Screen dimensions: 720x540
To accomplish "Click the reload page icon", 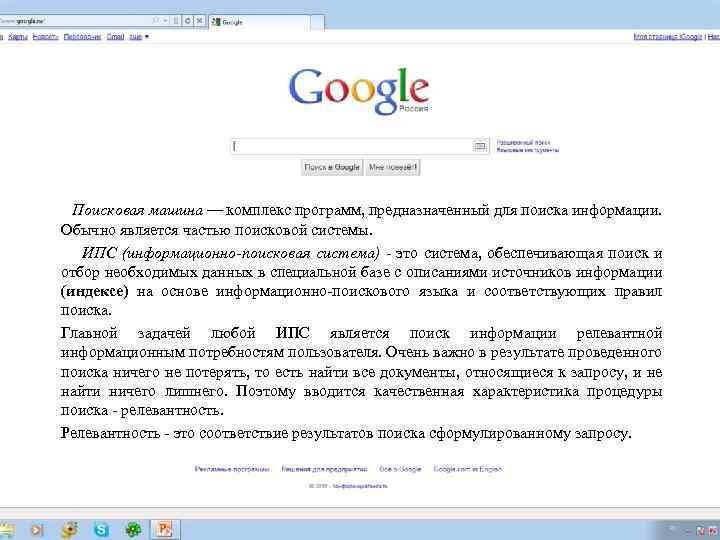I will [188, 21].
